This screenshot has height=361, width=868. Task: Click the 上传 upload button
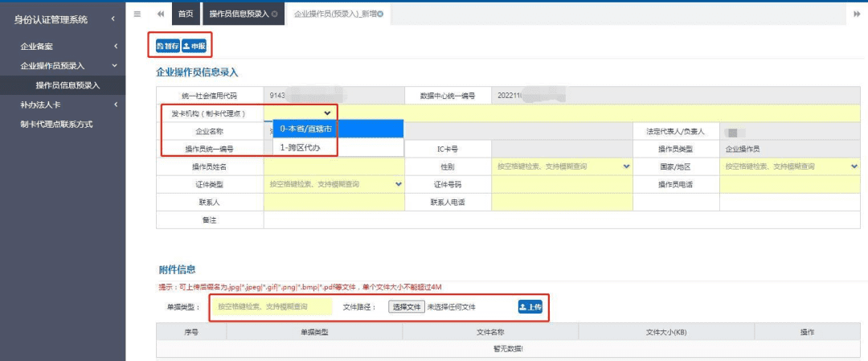coord(530,306)
